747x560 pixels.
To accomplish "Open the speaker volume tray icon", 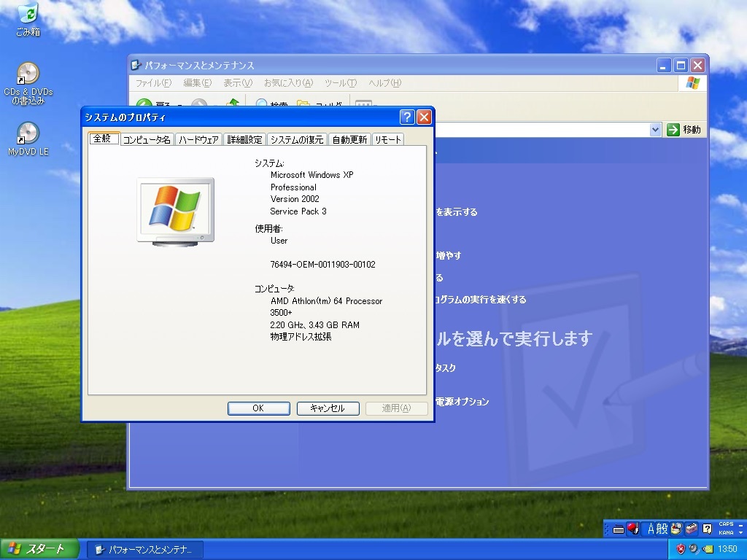I will 694,549.
